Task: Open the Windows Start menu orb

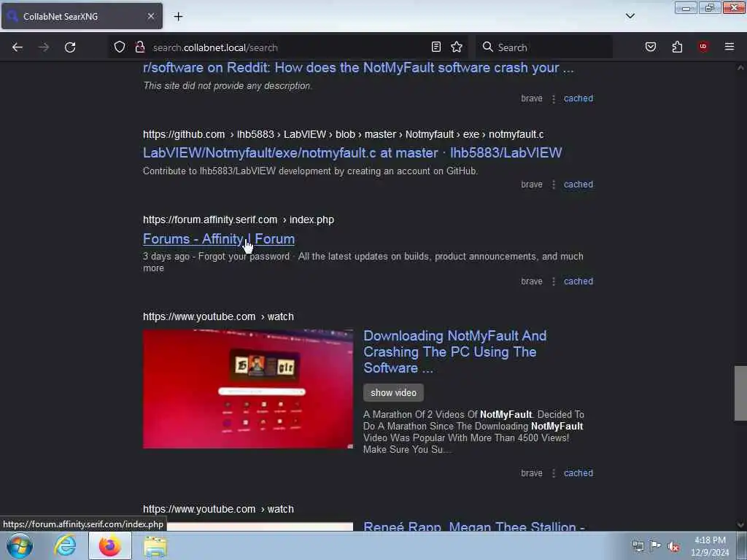Action: pos(20,545)
